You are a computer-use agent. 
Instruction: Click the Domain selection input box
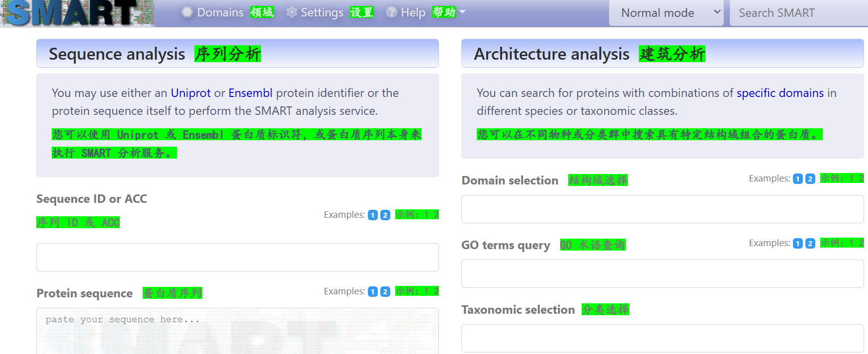(663, 209)
